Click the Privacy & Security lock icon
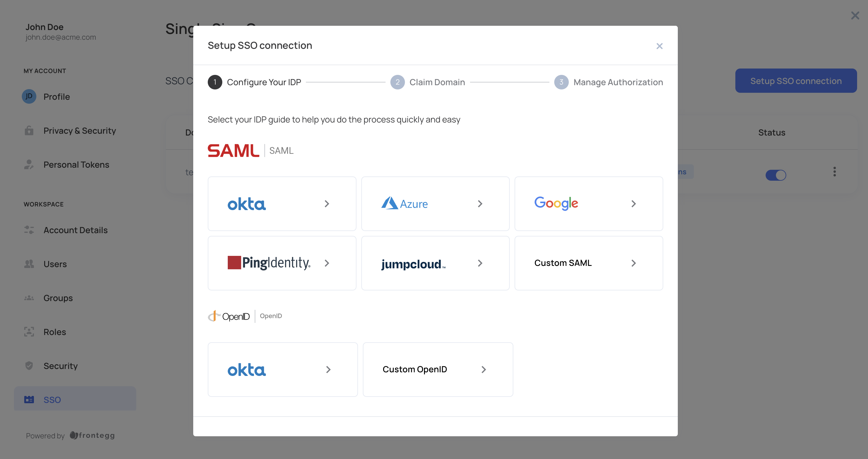Image resolution: width=868 pixels, height=459 pixels. (x=29, y=131)
